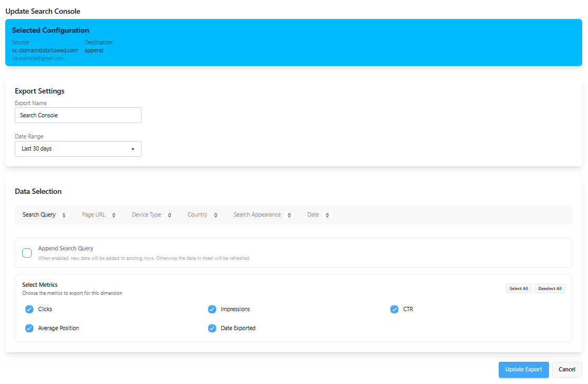Click the Date Range chevron arrow
Screen dimensions: 588x384
[x=133, y=149]
